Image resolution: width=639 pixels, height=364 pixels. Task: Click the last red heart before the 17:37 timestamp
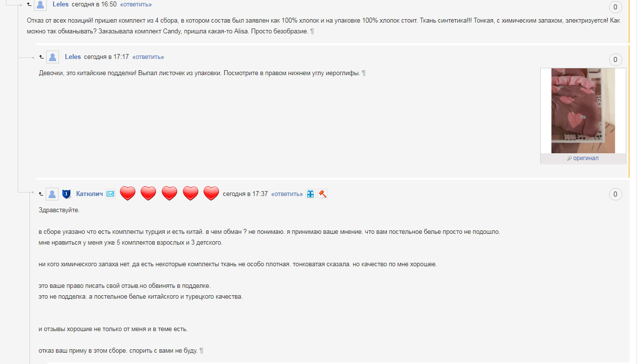(x=211, y=194)
